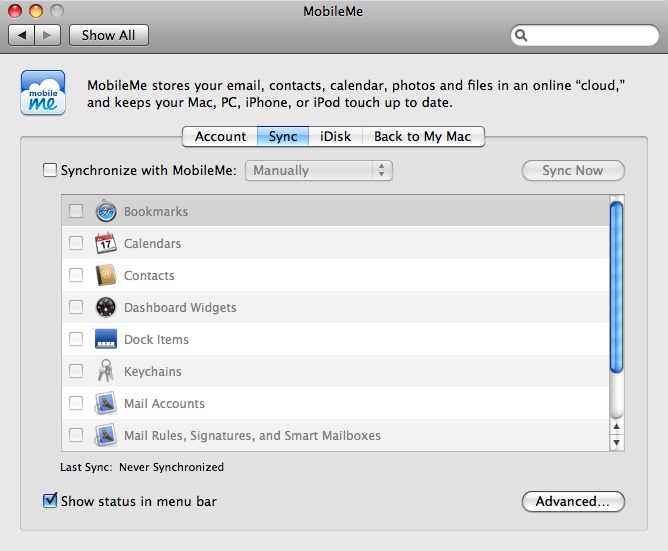Image resolution: width=668 pixels, height=551 pixels.
Task: Open the iDisk tab
Action: tap(335, 136)
